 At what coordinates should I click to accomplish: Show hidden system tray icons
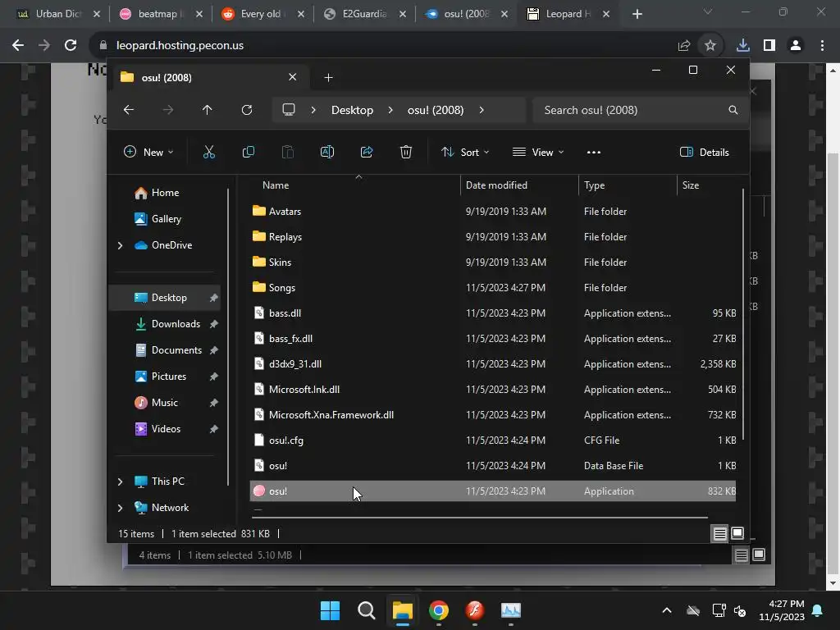pos(667,610)
